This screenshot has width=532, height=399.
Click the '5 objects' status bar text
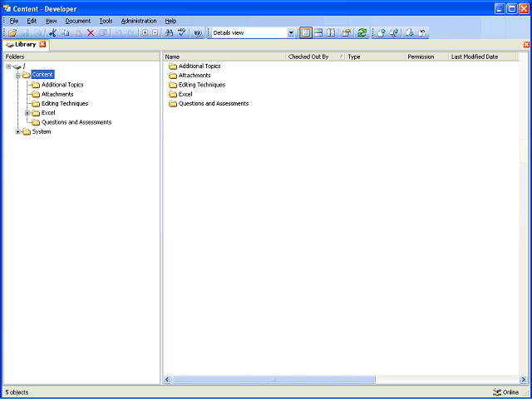(17, 392)
